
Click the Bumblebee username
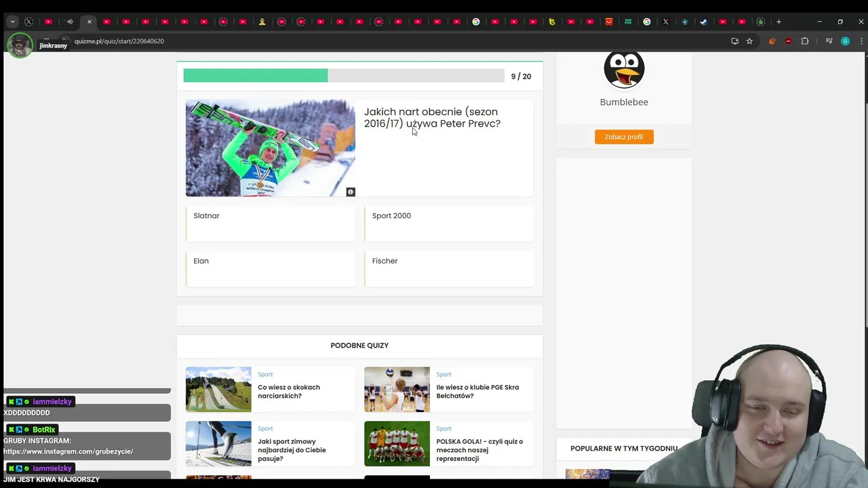tap(624, 102)
